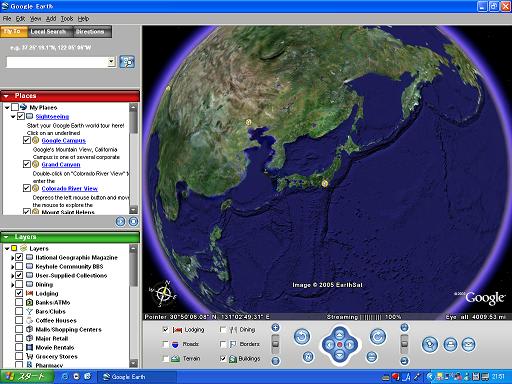Enable the Roads checkbox in bottom panel
This screenshot has height=384, width=512.
pos(165,344)
